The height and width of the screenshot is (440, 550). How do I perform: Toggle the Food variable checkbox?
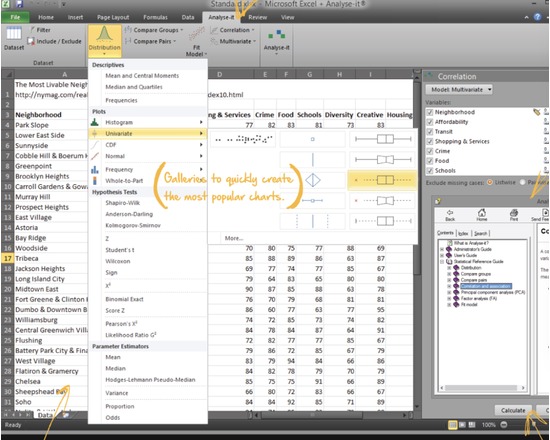pyautogui.click(x=430, y=161)
